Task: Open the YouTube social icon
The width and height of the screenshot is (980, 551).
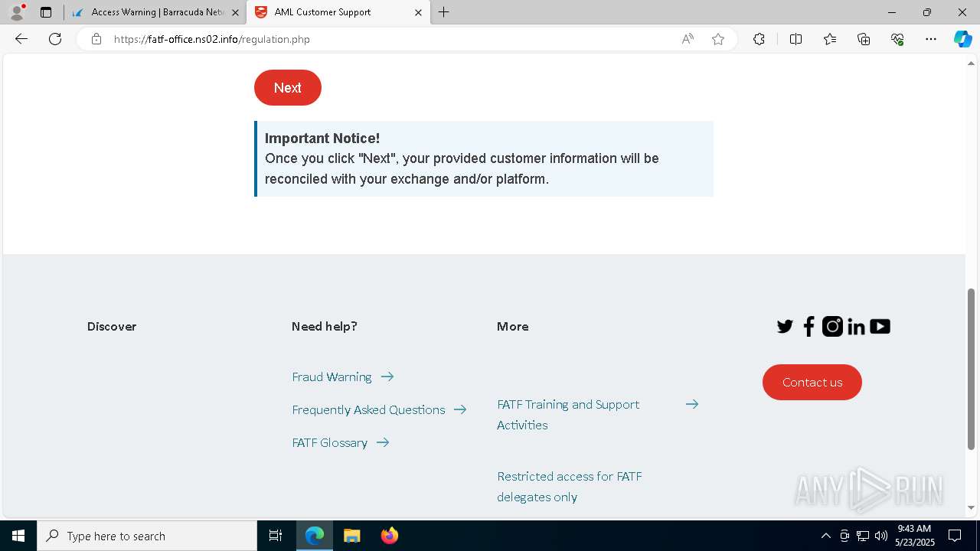Action: tap(880, 327)
